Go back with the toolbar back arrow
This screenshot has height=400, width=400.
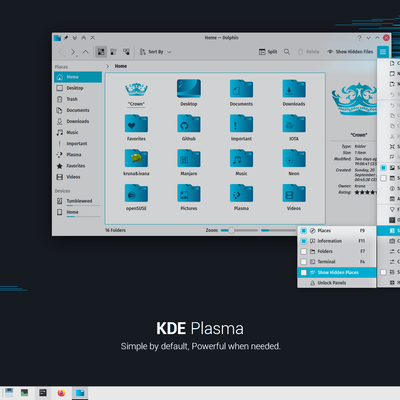61,52
